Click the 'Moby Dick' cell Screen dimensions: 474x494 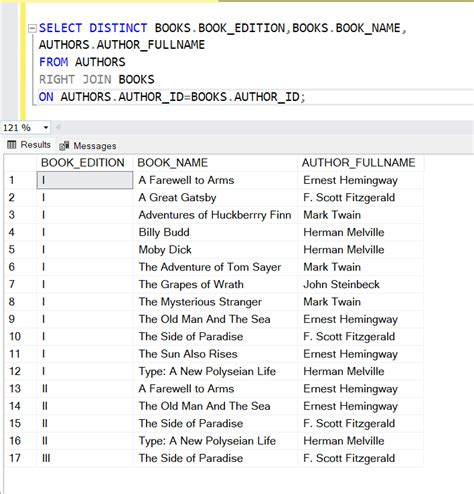[x=215, y=250]
